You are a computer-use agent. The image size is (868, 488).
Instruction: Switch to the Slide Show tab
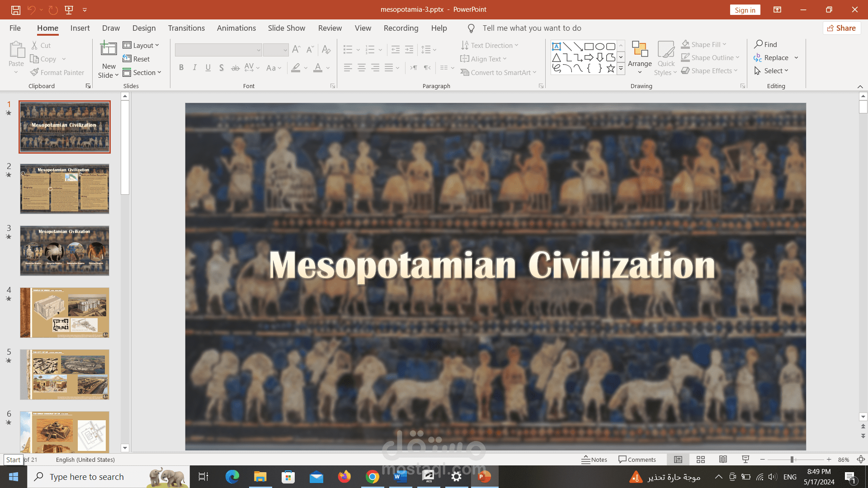[286, 28]
